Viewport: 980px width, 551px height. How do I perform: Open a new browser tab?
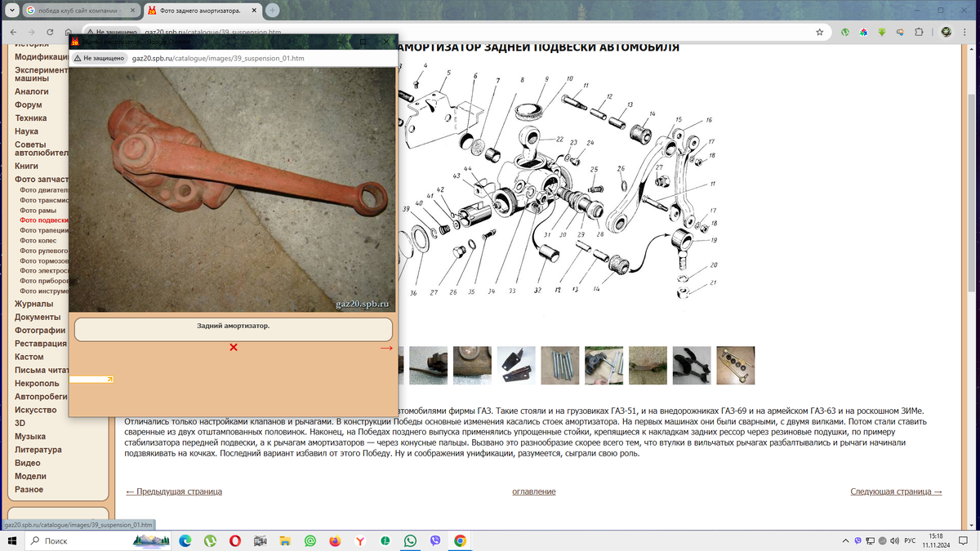tap(273, 10)
